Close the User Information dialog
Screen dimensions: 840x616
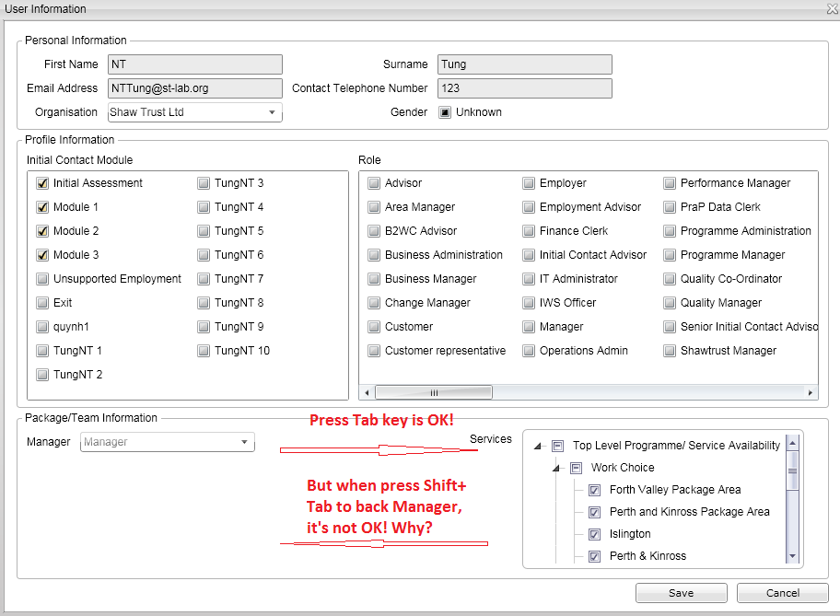(x=831, y=8)
